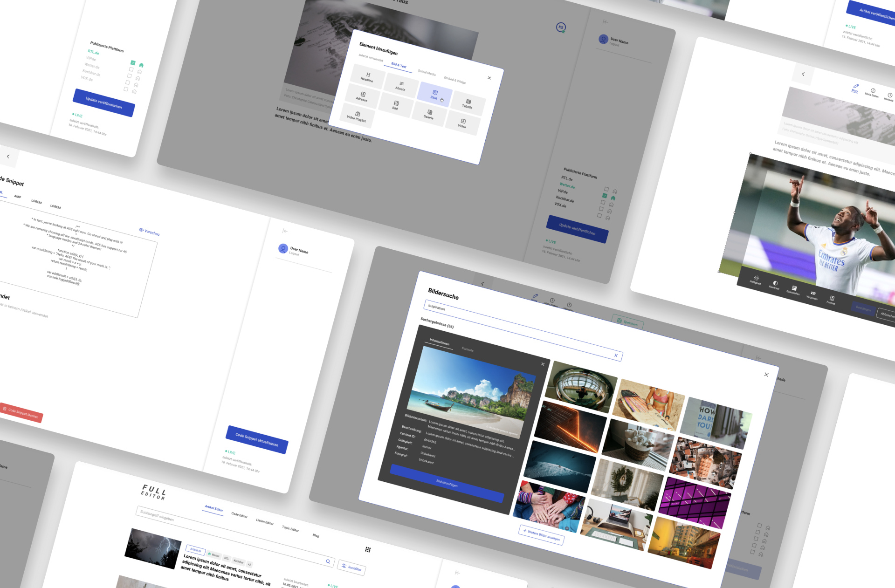Click the green home icon beside RTL.de checkbox
895x588 pixels.
pos(141,65)
